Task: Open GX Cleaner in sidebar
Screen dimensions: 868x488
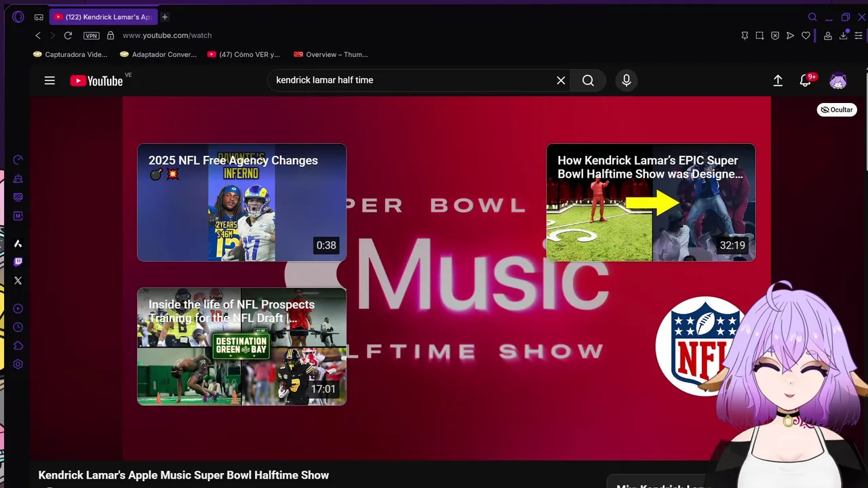Action: tap(18, 179)
